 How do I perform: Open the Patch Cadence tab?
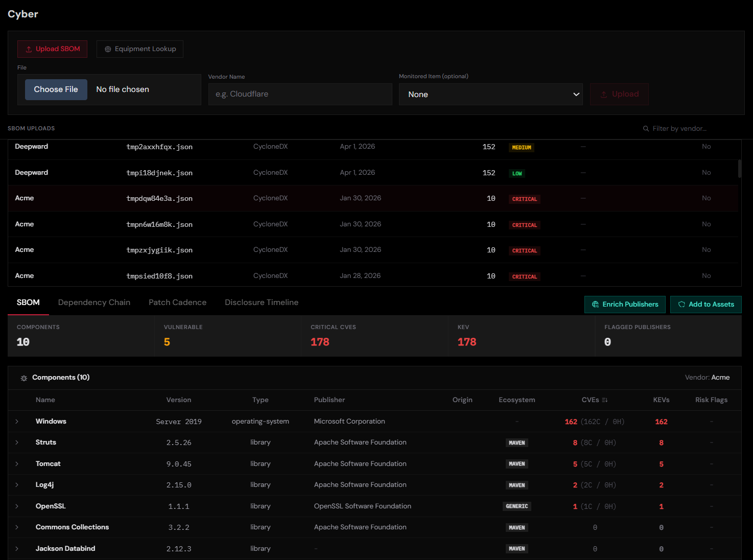[177, 302]
